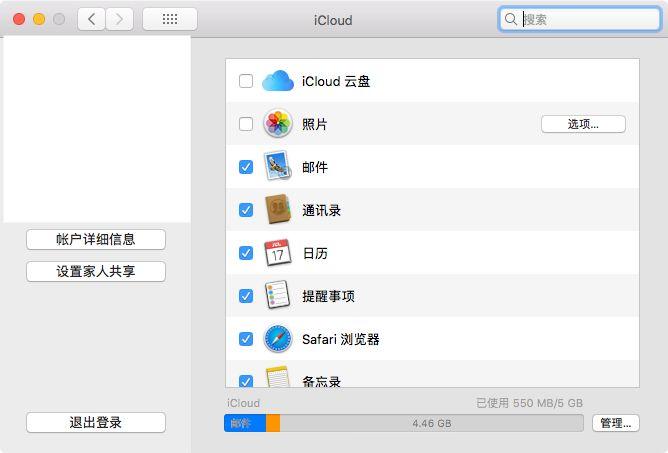Click orange segment of storage bar
The image size is (668, 453).
(x=273, y=423)
